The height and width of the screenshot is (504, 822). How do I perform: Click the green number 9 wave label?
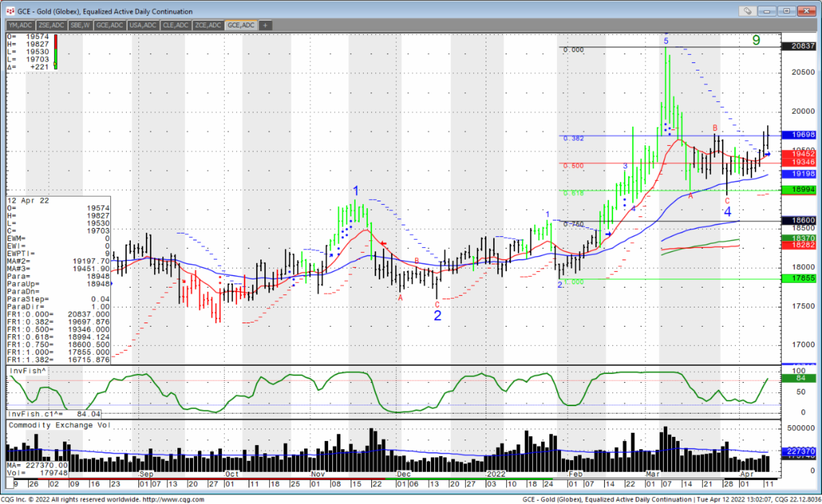[x=756, y=40]
